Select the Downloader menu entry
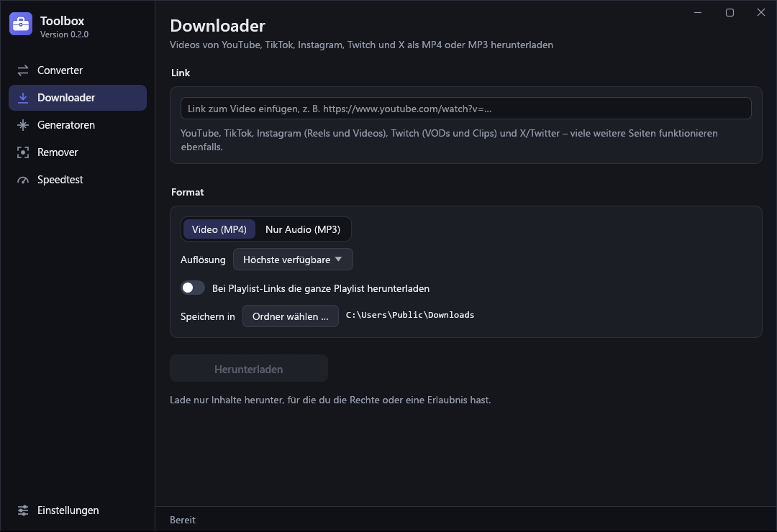777x532 pixels. pyautogui.click(x=78, y=98)
